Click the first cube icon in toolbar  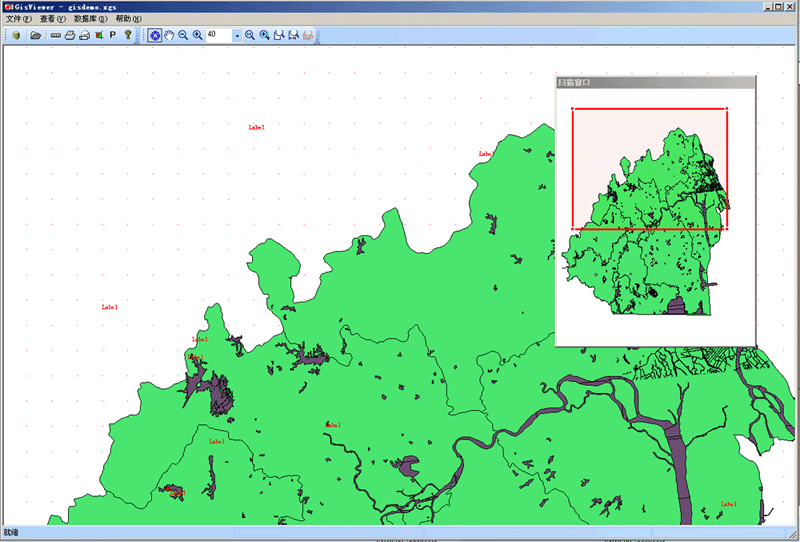(x=17, y=35)
